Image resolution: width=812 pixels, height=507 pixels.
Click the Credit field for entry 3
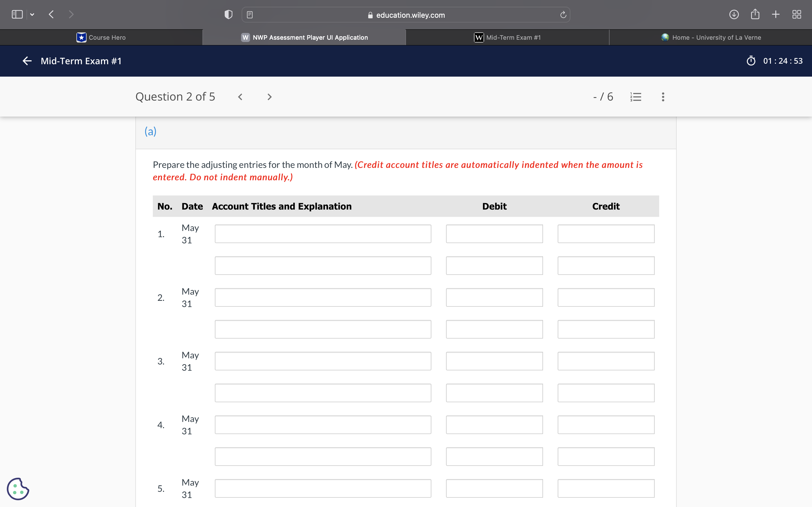click(x=606, y=361)
